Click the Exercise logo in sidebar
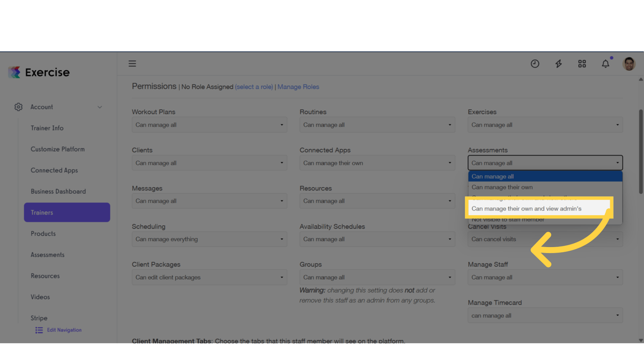 click(x=39, y=72)
